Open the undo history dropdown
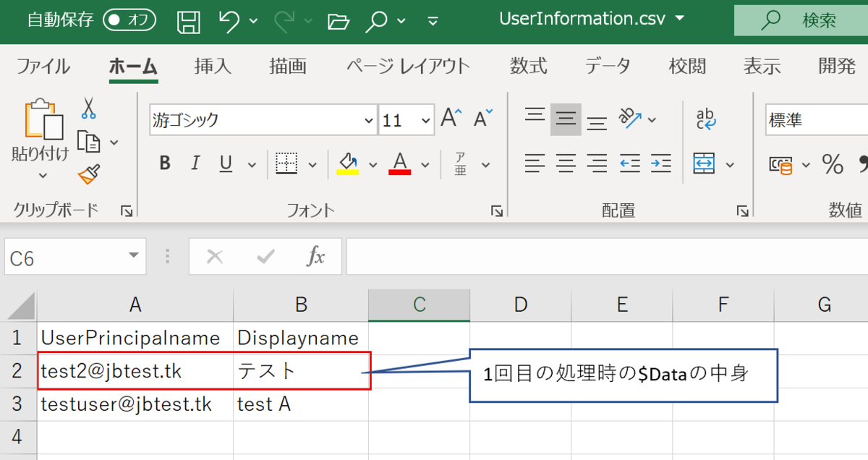The height and width of the screenshot is (460, 868). pos(253,21)
